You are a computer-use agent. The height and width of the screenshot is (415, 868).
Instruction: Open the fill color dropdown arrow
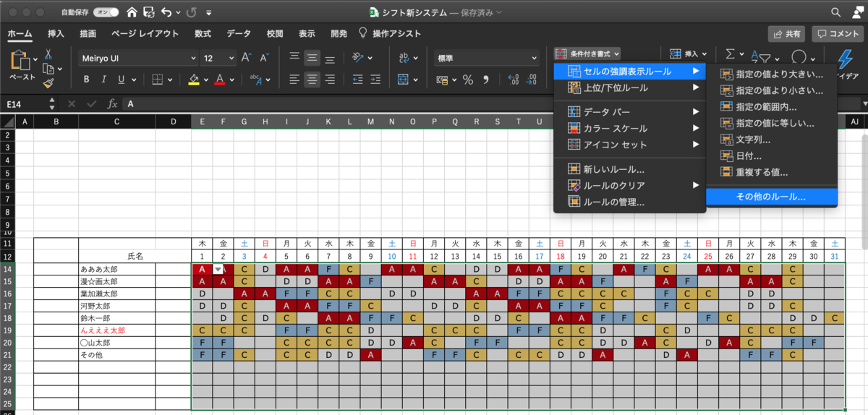point(205,80)
